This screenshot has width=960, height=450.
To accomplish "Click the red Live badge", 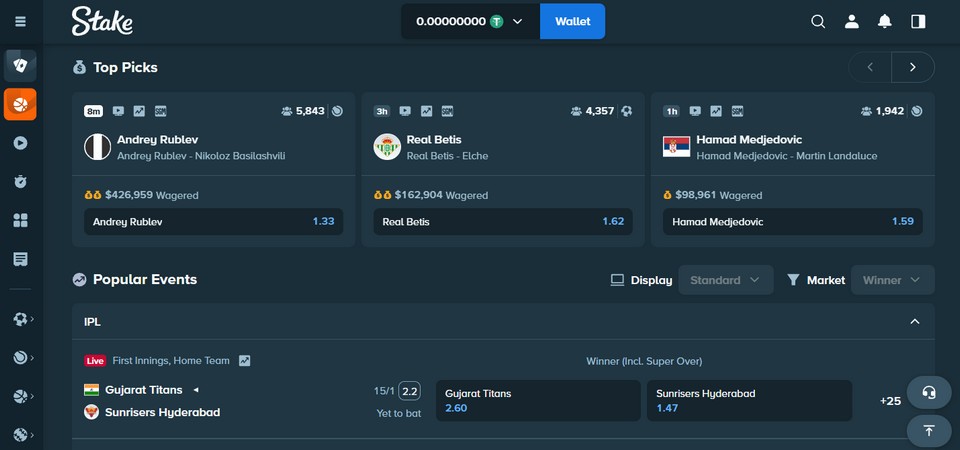I will coord(95,361).
